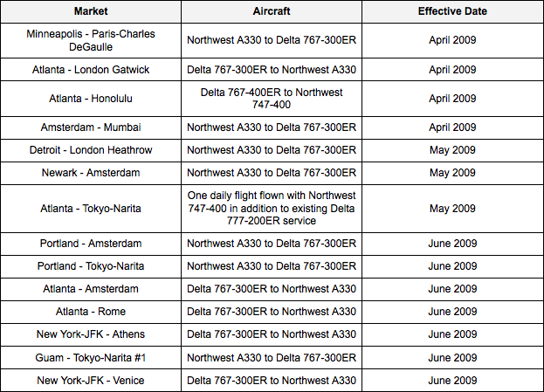Click the Market column header
This screenshot has height=392, width=544.
tap(91, 11)
